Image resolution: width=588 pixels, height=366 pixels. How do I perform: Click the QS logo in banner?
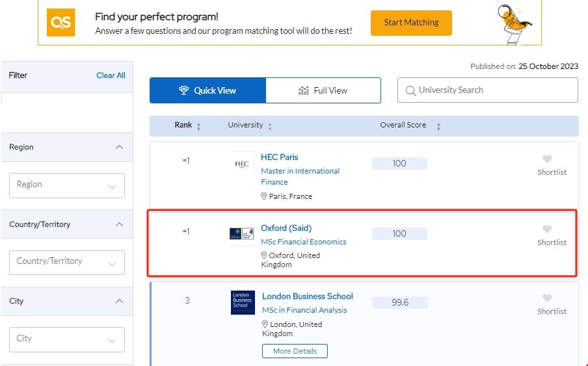pos(60,23)
